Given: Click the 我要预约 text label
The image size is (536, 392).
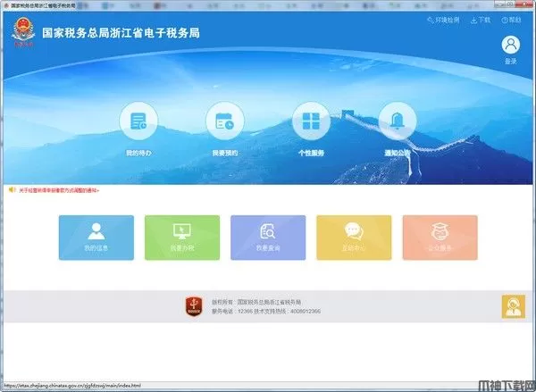Looking at the screenshot, I should coord(224,153).
